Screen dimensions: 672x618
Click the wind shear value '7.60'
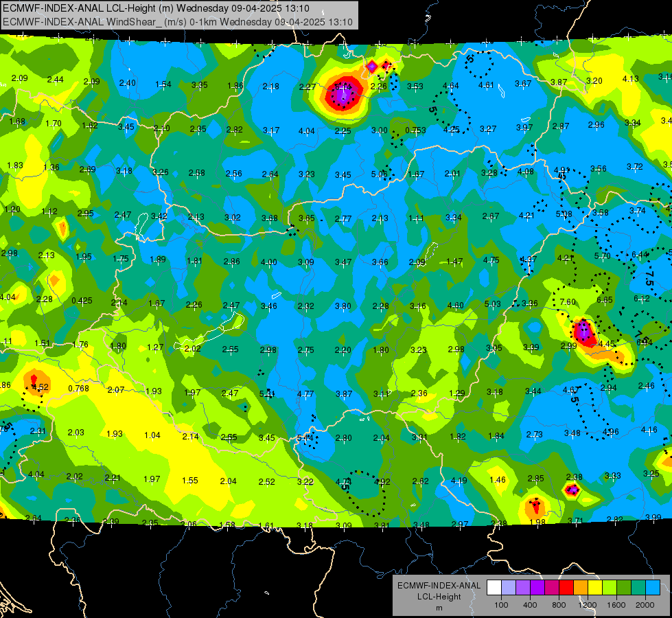[568, 301]
